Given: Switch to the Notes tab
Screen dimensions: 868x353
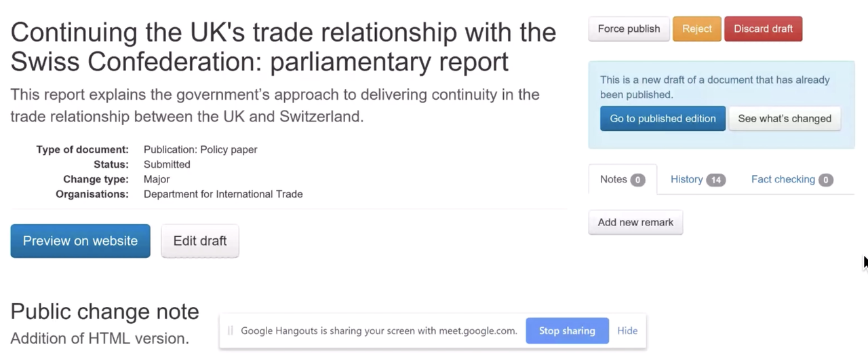Looking at the screenshot, I should coord(614,180).
